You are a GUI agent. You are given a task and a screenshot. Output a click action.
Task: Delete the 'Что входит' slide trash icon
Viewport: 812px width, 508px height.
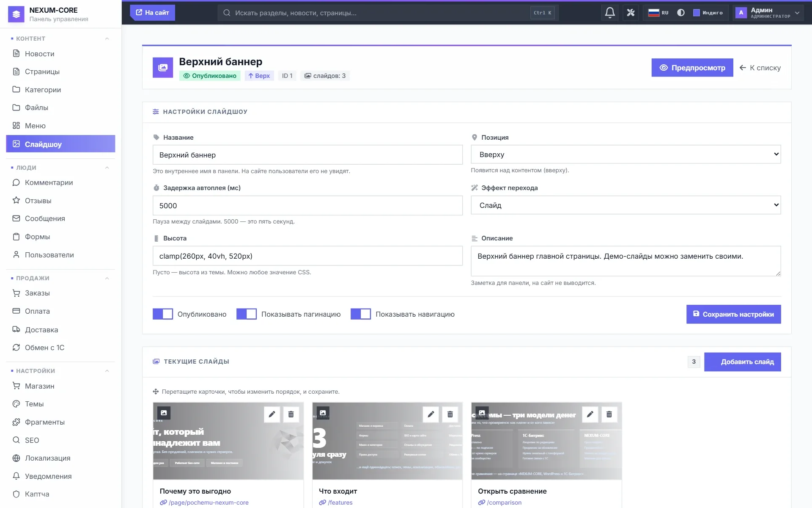[450, 414]
